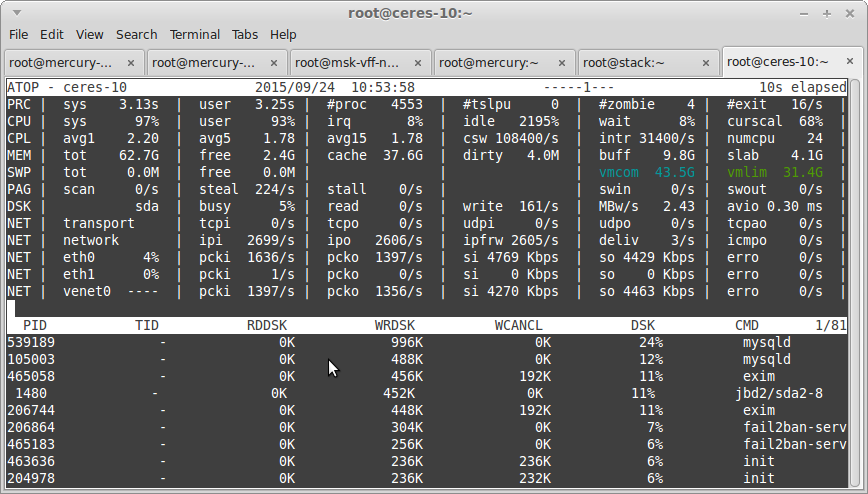The image size is (868, 494).
Task: Close the root@stack:~ tab
Action: [x=706, y=63]
